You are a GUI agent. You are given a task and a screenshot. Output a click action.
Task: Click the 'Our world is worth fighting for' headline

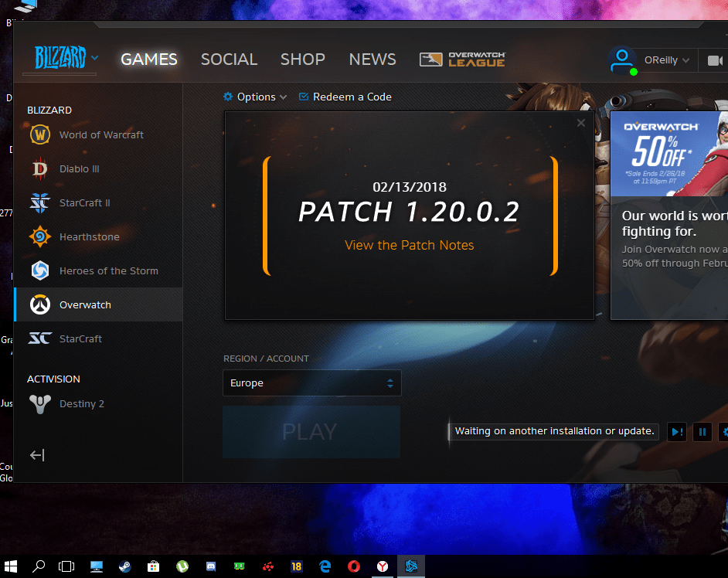pos(675,223)
